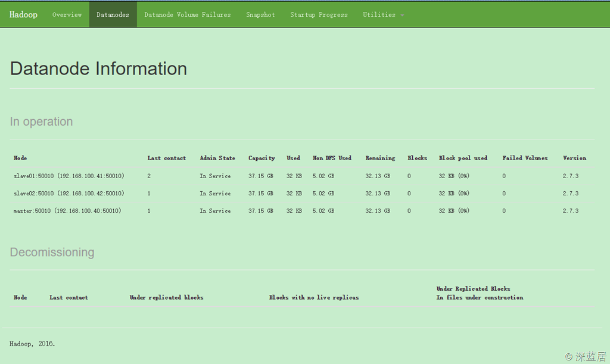This screenshot has width=610, height=364.
Task: Click the Non DFS Used column header
Action: coord(332,158)
